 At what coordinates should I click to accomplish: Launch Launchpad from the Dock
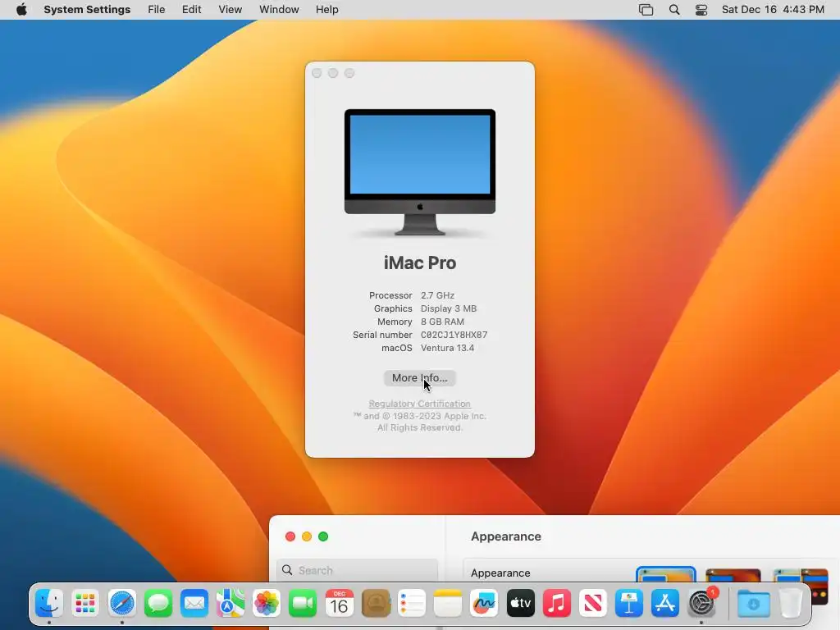85,603
